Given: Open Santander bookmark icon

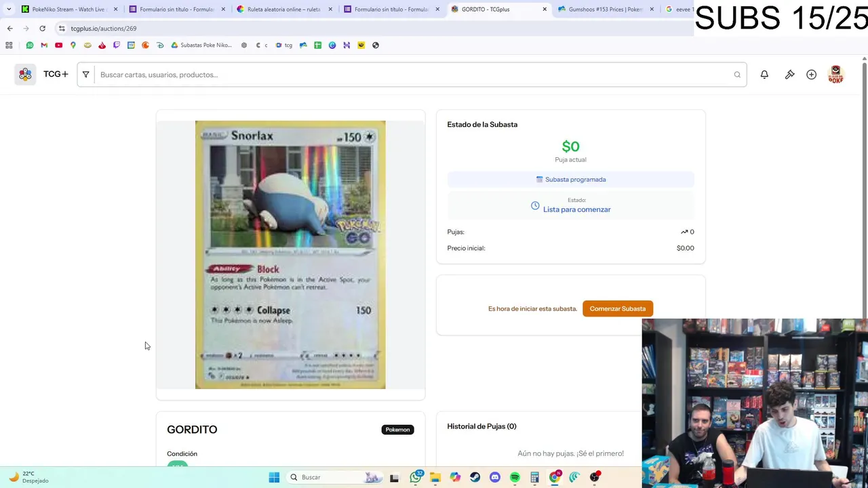Looking at the screenshot, I should [x=102, y=45].
